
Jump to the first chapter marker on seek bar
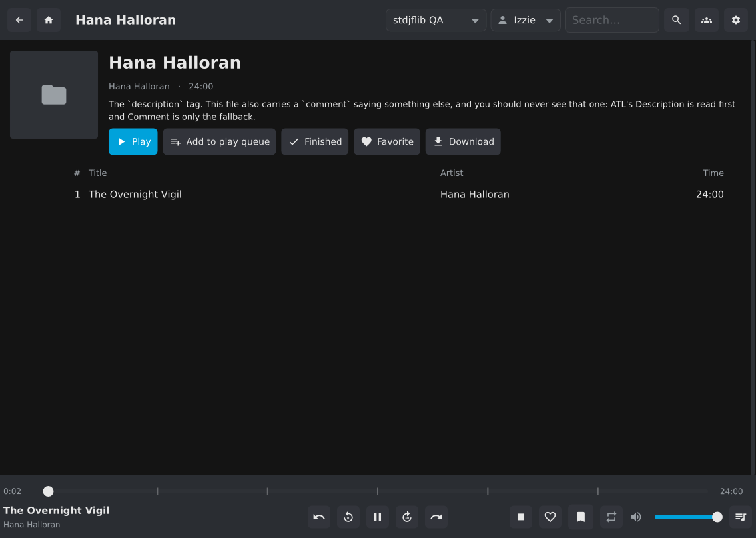tap(158, 491)
